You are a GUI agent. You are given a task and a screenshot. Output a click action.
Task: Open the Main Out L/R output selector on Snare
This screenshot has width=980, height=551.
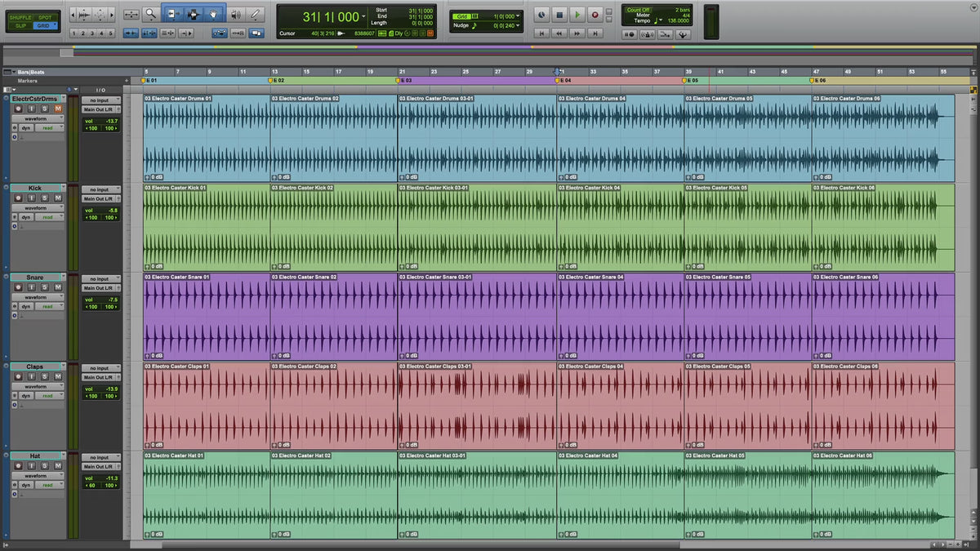100,288
